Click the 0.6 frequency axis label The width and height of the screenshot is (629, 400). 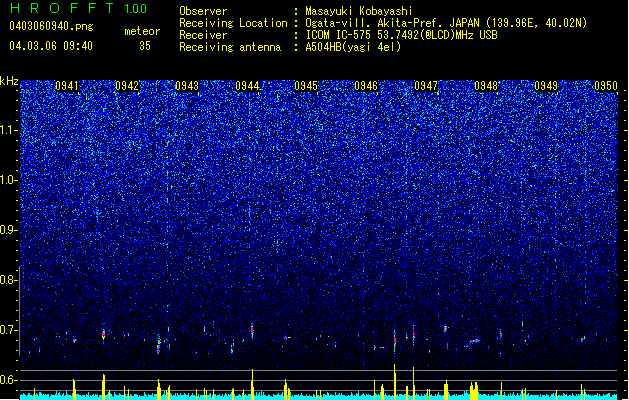[x=9, y=380]
